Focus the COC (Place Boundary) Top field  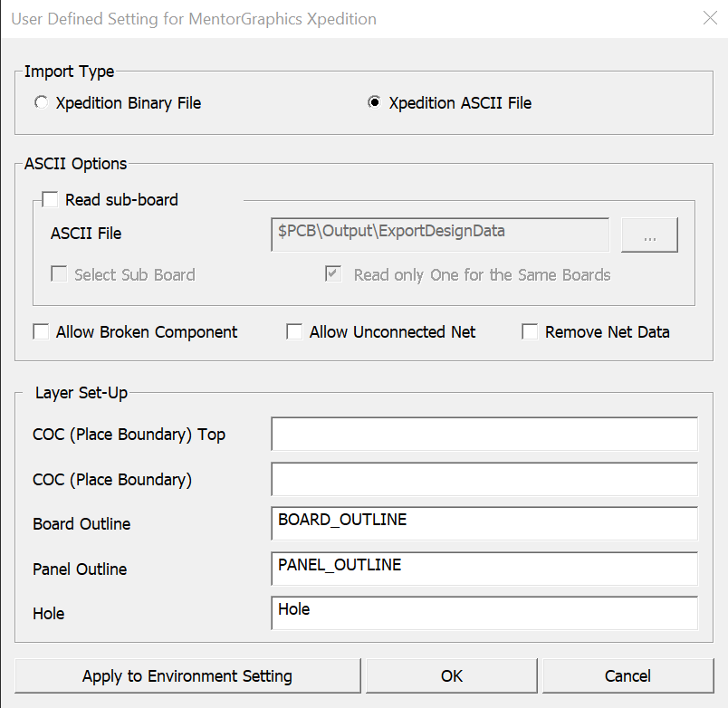(x=484, y=434)
